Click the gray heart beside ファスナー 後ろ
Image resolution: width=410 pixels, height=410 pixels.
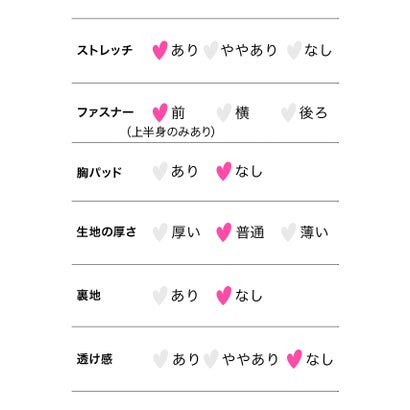coord(288,112)
